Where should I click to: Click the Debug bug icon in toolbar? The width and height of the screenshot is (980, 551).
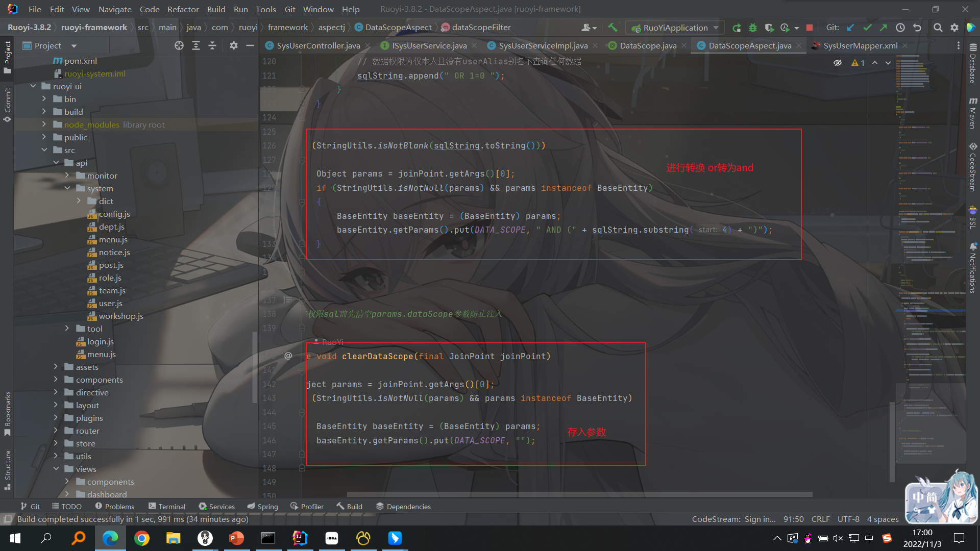point(752,28)
